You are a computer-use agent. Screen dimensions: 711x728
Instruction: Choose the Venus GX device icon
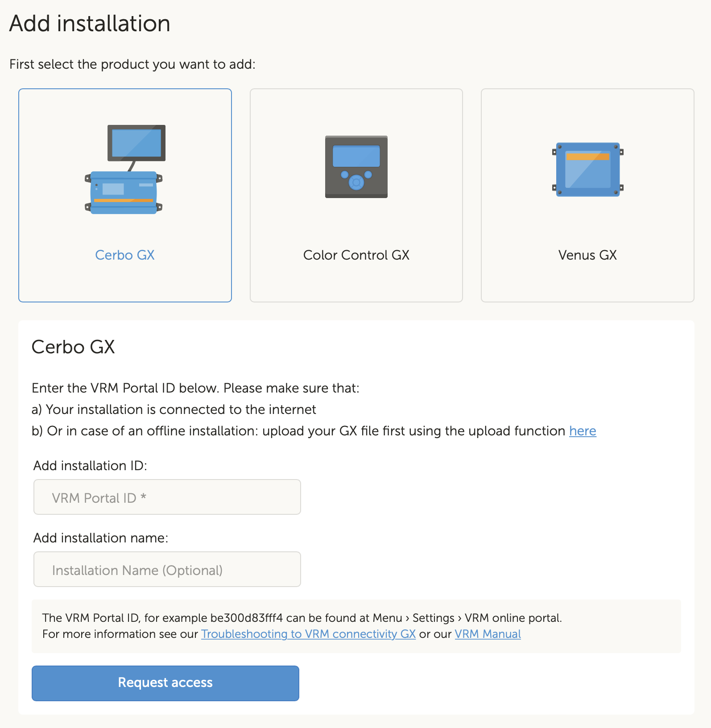click(x=587, y=170)
